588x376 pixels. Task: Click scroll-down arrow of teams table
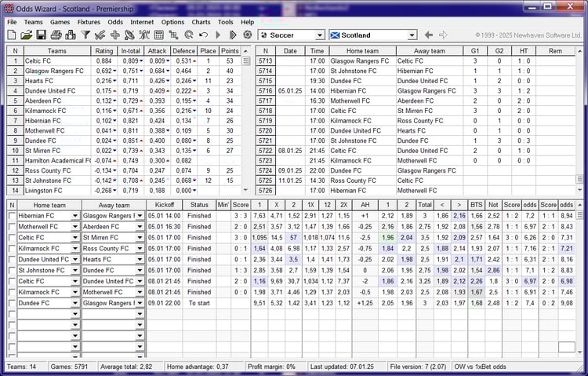pyautogui.click(x=246, y=190)
